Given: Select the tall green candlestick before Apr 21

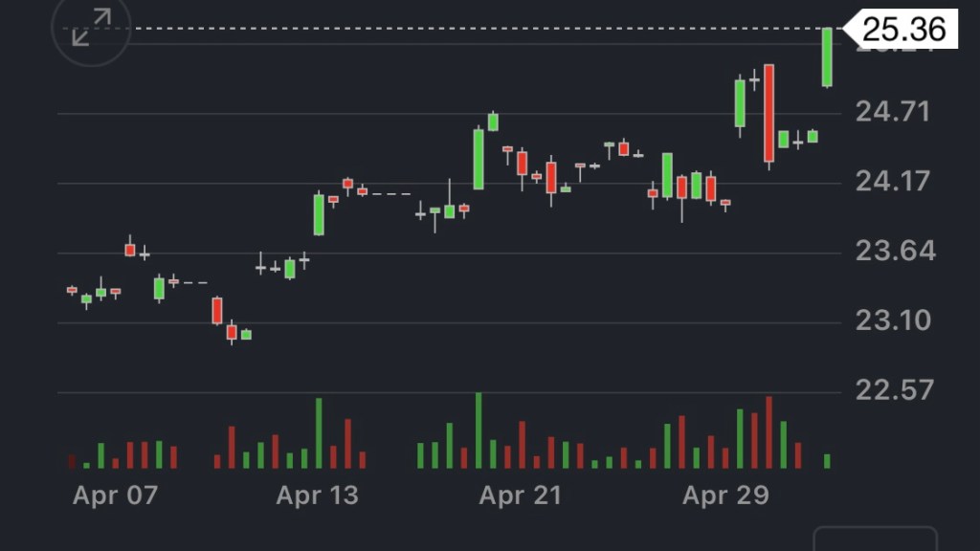Looking at the screenshot, I should 479,159.
